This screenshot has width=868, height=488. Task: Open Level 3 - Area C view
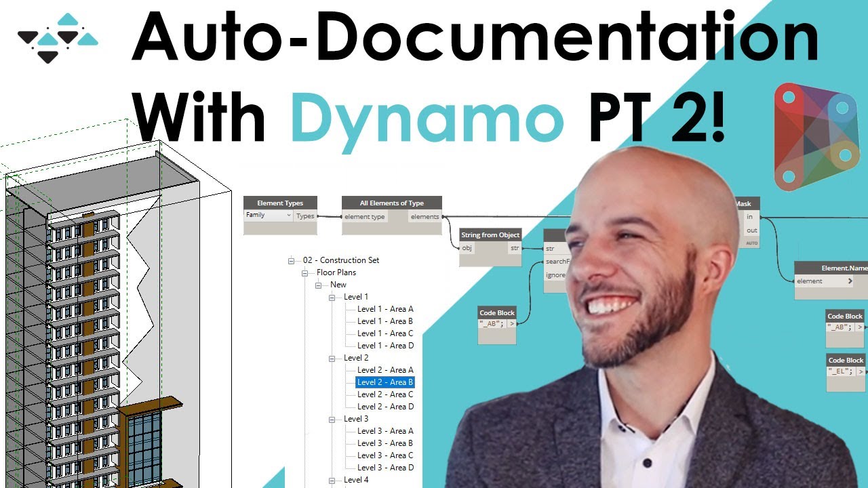point(385,455)
